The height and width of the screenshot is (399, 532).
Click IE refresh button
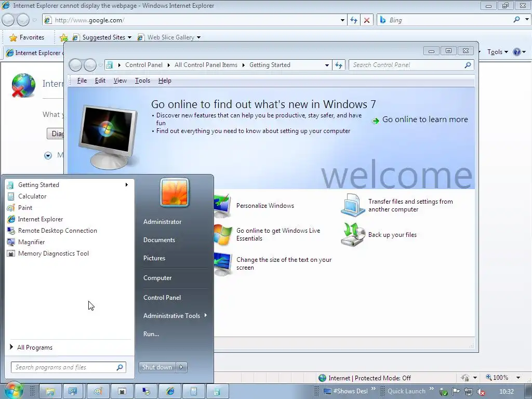353,20
